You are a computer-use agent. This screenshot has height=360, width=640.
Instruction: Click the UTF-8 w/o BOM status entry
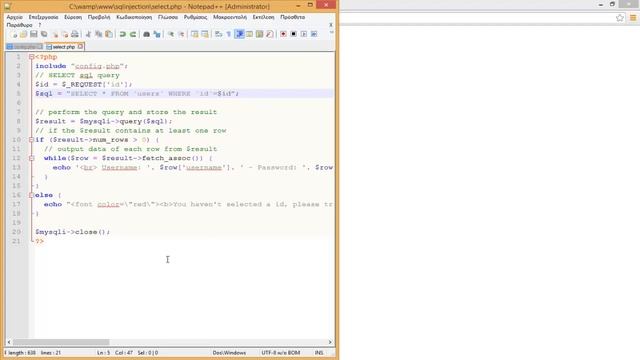click(280, 353)
